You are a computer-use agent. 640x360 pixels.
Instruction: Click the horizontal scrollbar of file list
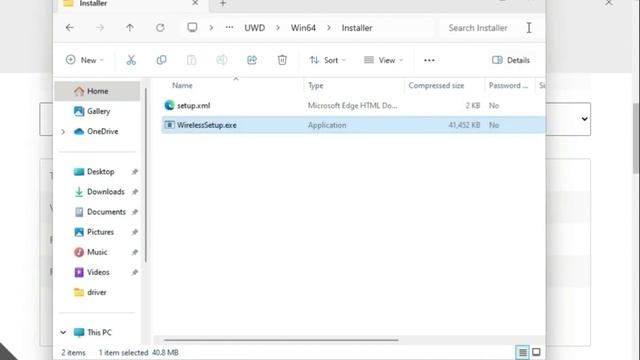click(x=281, y=340)
